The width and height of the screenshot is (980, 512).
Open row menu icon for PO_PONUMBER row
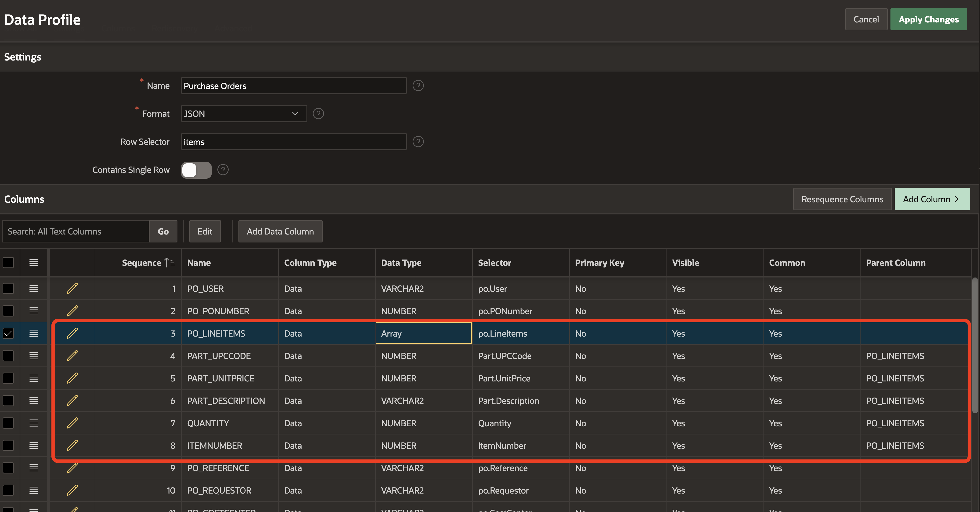coord(33,311)
